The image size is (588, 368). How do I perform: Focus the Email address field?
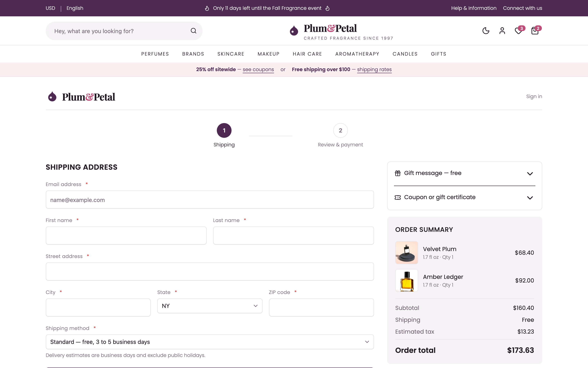pyautogui.click(x=210, y=200)
